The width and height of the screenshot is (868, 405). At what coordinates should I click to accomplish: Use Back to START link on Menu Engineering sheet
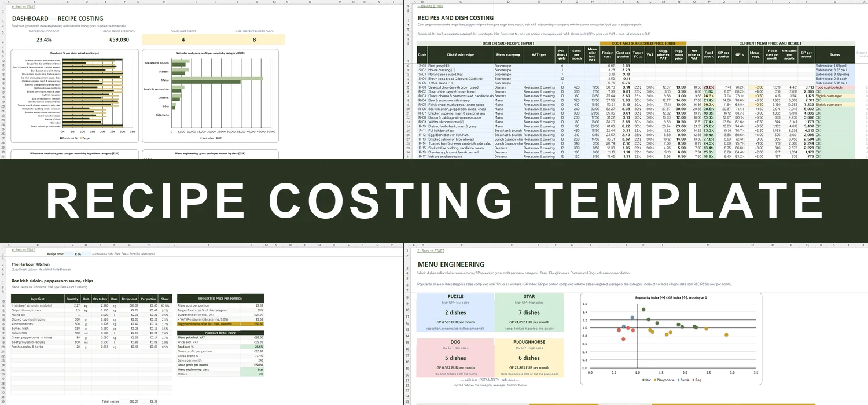(429, 251)
